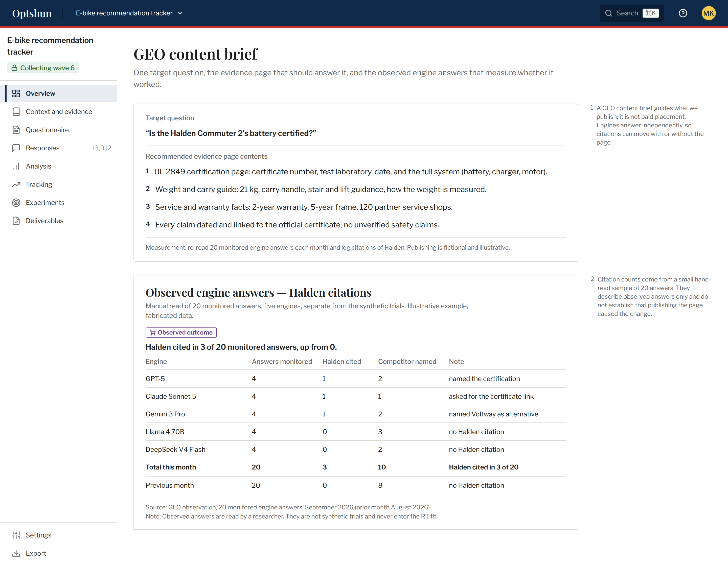728x566 pixels.
Task: Click the 13,912 responses count
Action: coord(101,148)
